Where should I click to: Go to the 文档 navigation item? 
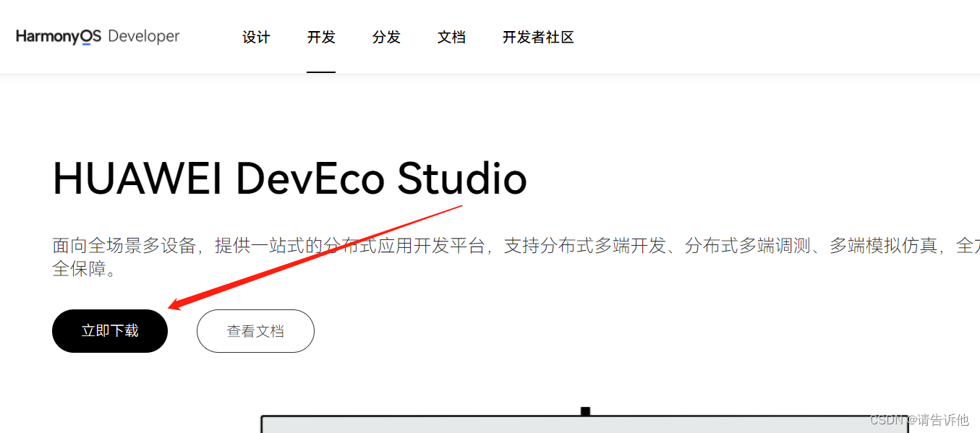click(x=451, y=38)
